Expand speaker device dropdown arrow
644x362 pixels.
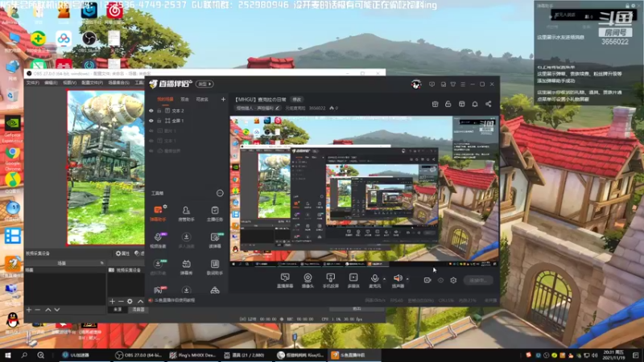tap(407, 279)
